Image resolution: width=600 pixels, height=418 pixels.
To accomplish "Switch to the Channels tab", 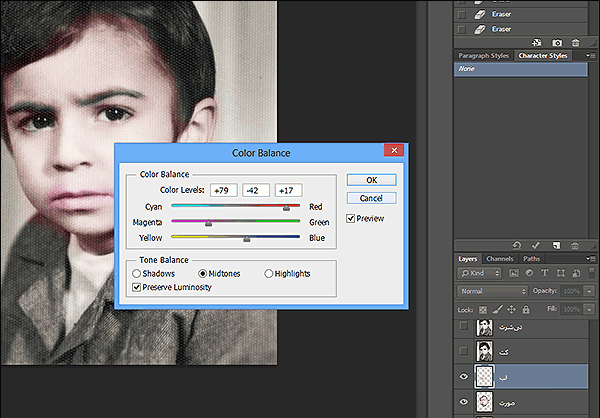I will pyautogui.click(x=499, y=259).
